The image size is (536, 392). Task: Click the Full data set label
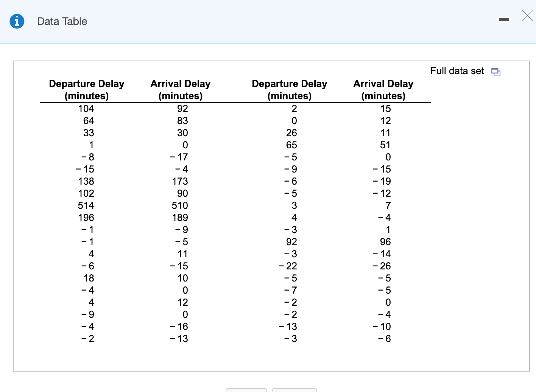click(457, 71)
